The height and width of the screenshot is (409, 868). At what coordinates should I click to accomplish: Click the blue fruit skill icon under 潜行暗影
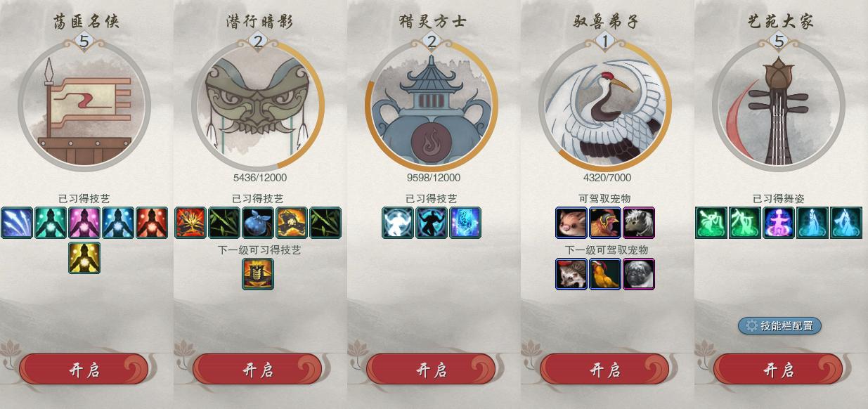[258, 223]
